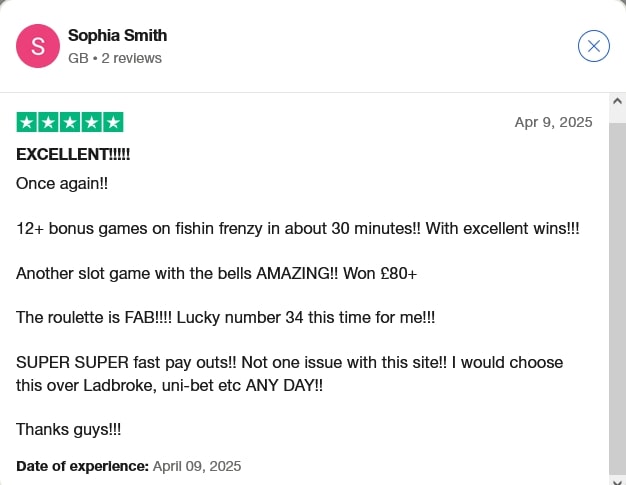Viewport: 626px width, 485px height.
Task: Click the EXCELLENT!!!!! review title
Action: (73, 155)
